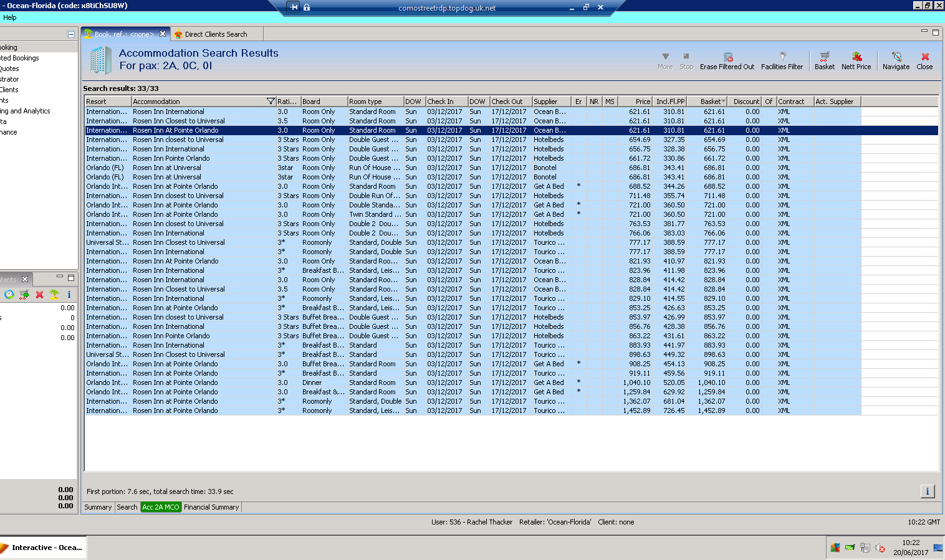945x560 pixels.
Task: Close the lower-left contents tab
Action: click(25, 279)
